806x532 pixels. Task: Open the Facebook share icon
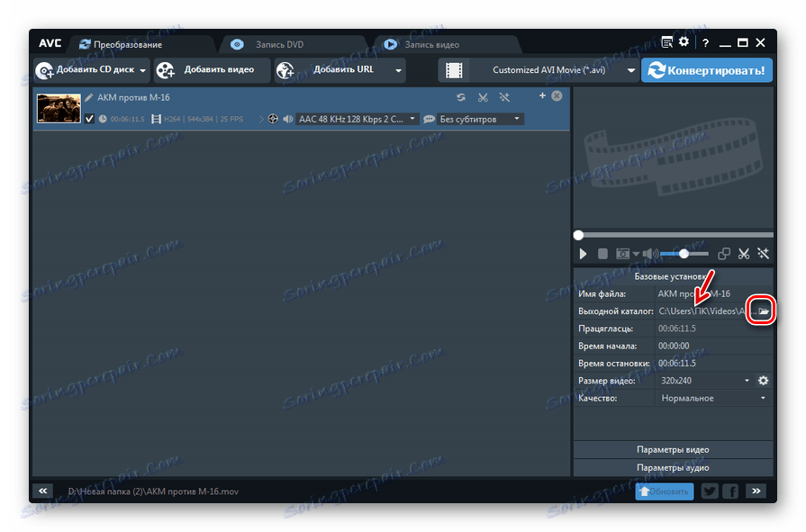coord(730,491)
